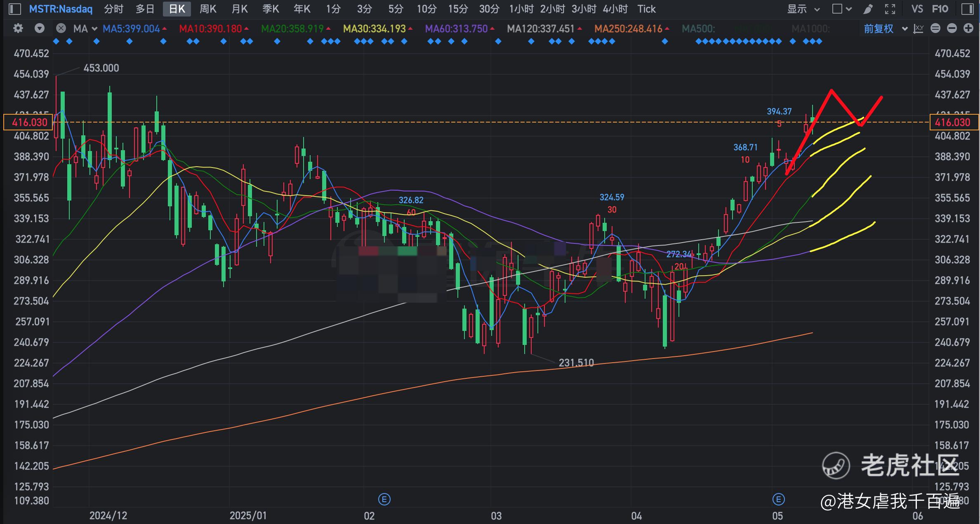The width and height of the screenshot is (980, 524).
Task: Select the brush drawing tool
Action: point(868,9)
